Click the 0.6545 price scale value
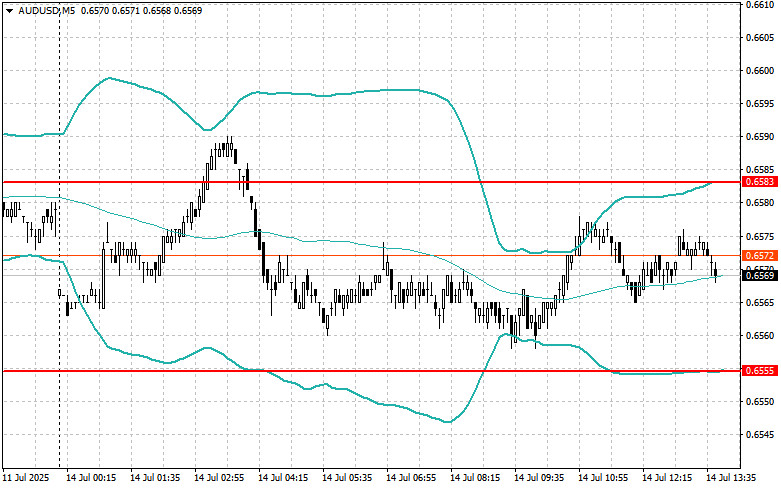Screen dimensions: 781x489 pos(760,434)
